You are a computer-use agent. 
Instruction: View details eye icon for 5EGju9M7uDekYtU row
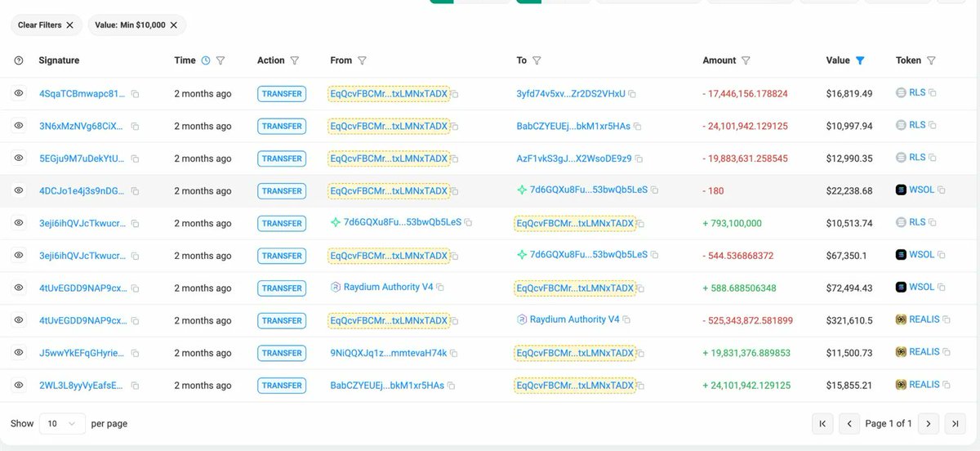(x=19, y=159)
